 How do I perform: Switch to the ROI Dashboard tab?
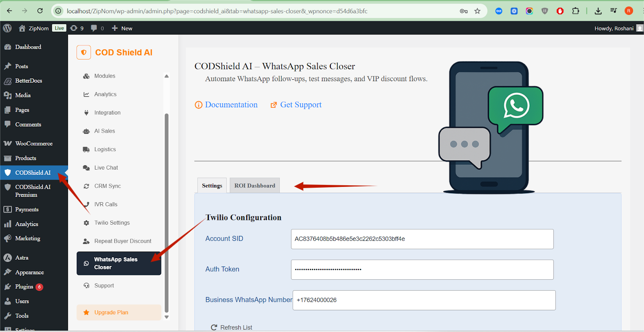[x=255, y=186]
